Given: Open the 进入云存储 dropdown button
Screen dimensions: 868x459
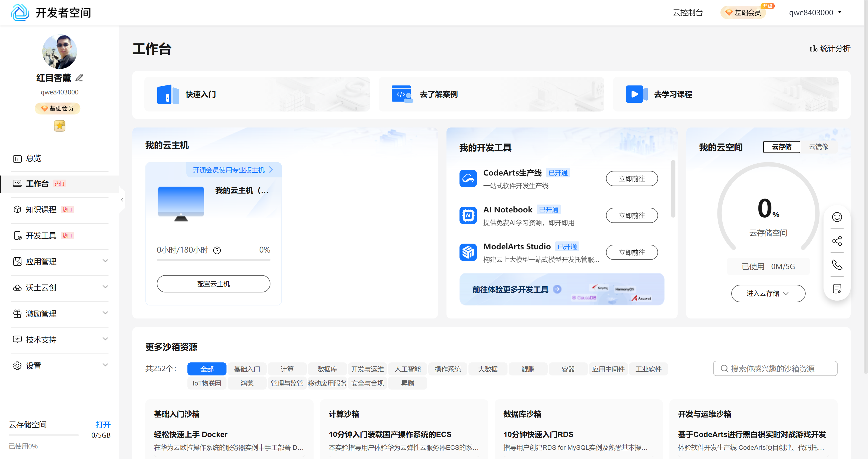Looking at the screenshot, I should tap(768, 294).
